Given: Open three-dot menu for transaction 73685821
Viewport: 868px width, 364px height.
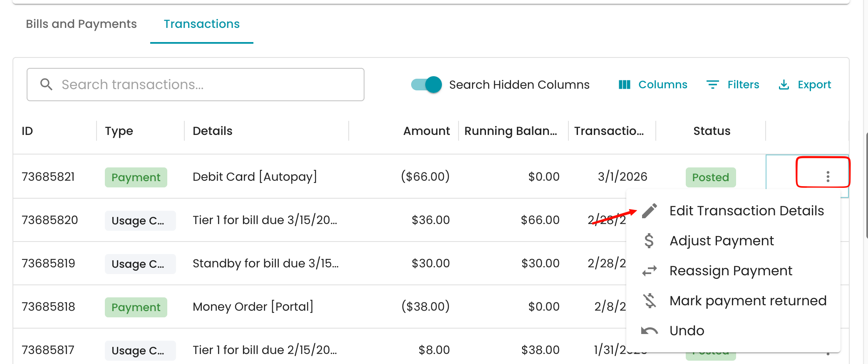Looking at the screenshot, I should pyautogui.click(x=828, y=177).
